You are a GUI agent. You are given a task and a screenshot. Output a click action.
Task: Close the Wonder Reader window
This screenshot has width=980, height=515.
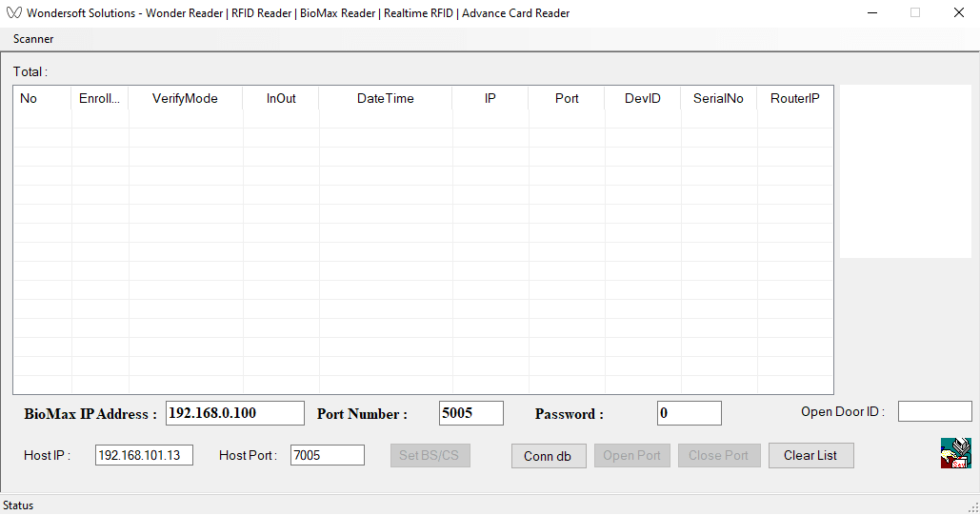(x=958, y=13)
